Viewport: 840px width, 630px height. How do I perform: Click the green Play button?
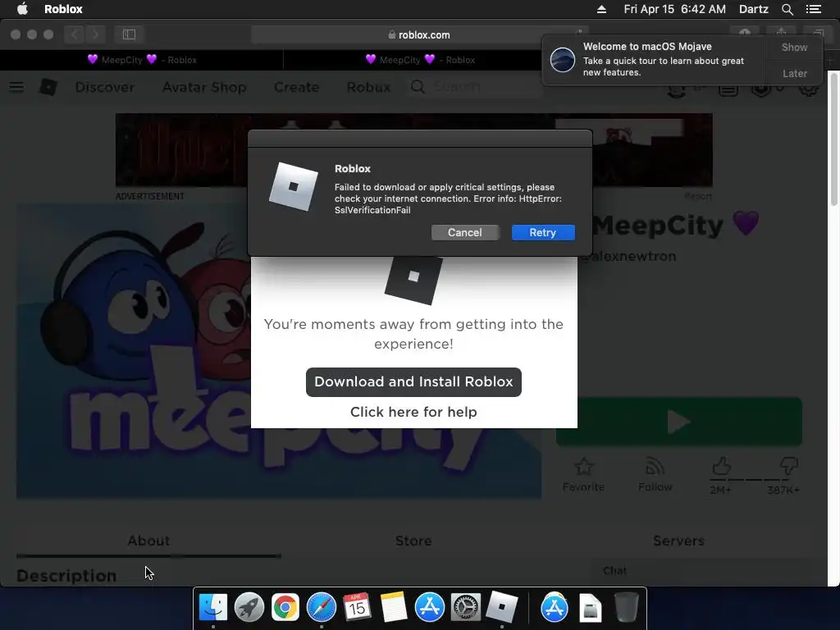tap(678, 422)
